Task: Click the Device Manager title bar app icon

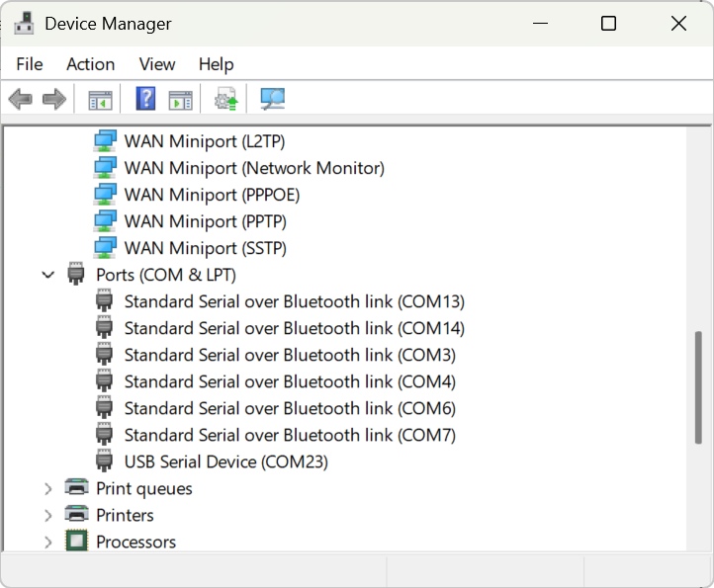Action: tap(24, 23)
